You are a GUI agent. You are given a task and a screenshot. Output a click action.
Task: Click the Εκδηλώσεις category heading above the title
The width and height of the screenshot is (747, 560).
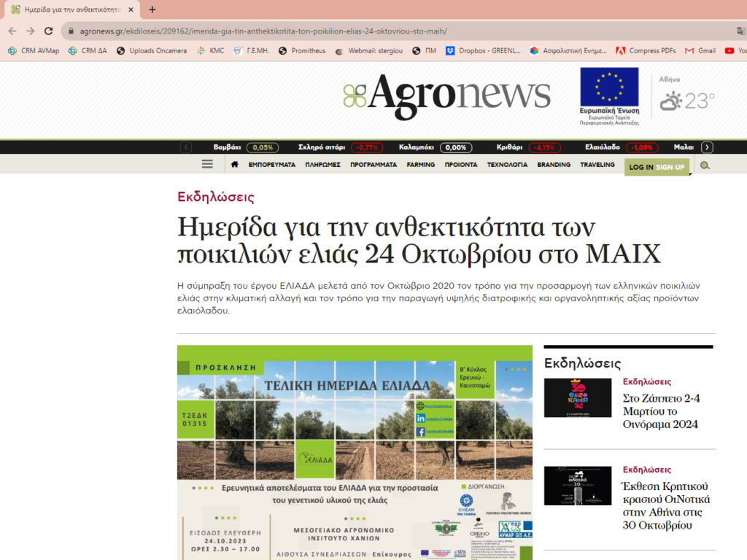pyautogui.click(x=216, y=197)
